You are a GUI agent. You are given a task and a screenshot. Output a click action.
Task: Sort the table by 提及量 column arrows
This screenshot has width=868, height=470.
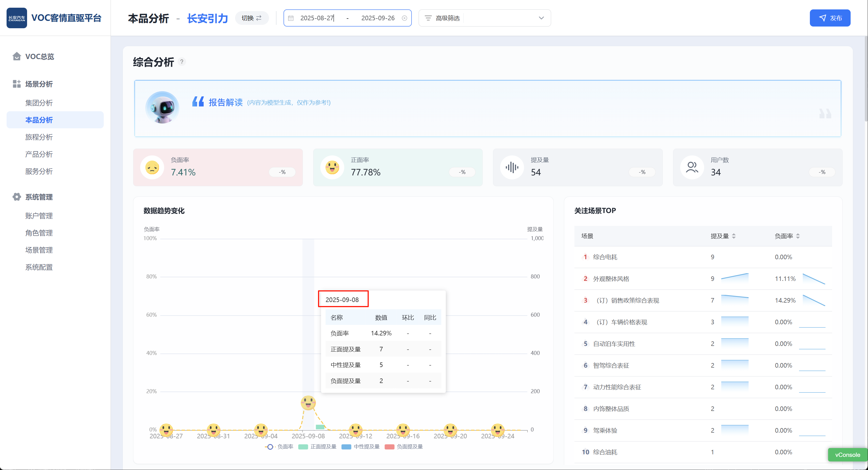pyautogui.click(x=733, y=236)
